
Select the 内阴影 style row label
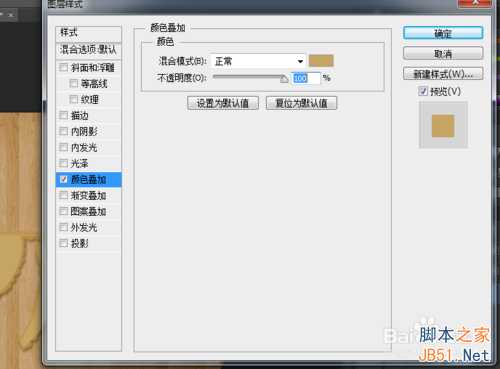pos(84,131)
